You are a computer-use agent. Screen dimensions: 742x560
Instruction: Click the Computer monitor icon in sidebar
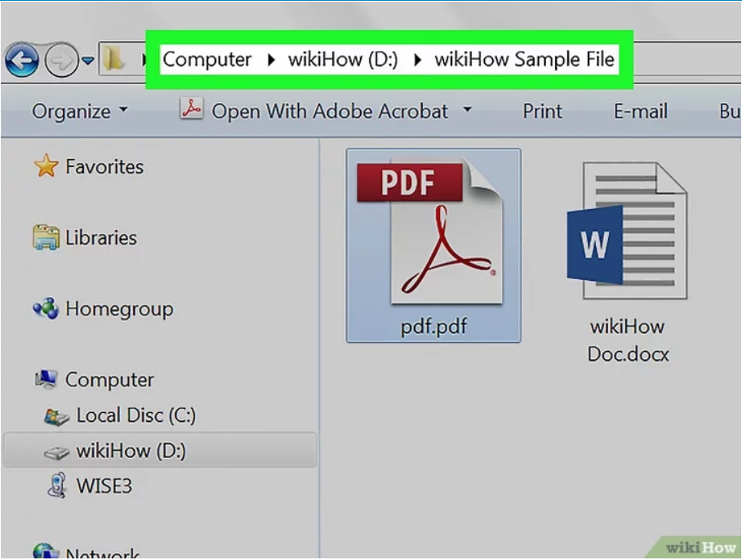(x=46, y=379)
